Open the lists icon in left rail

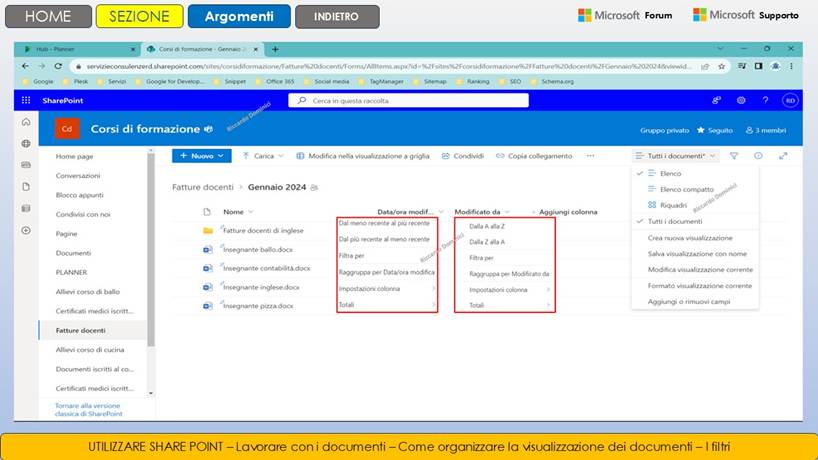click(26, 208)
